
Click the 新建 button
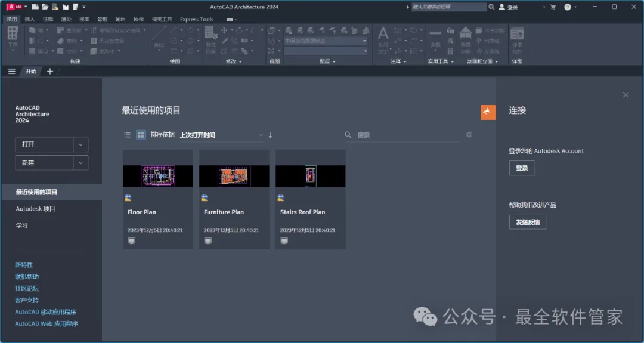(x=44, y=163)
